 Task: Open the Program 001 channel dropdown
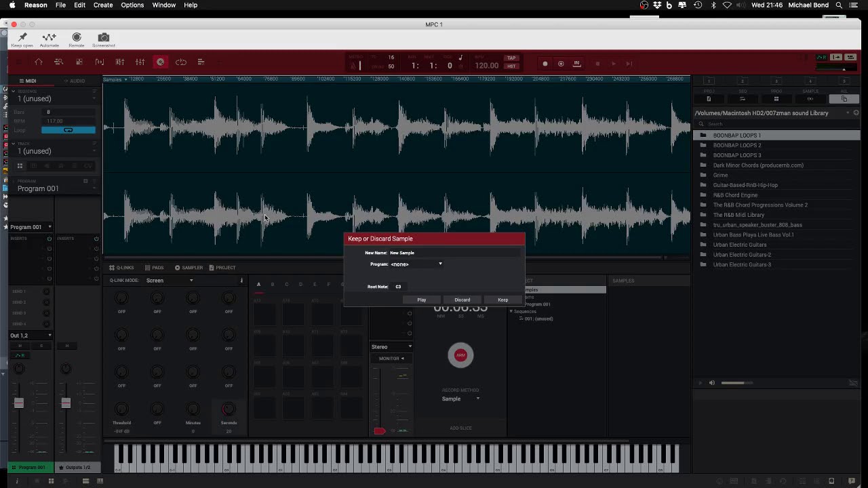tap(31, 227)
